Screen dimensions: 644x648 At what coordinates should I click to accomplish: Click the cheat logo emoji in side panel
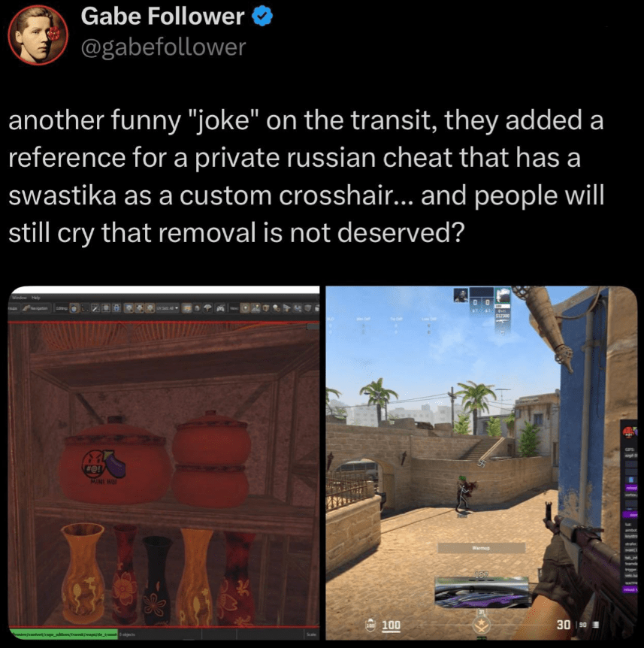(x=630, y=433)
